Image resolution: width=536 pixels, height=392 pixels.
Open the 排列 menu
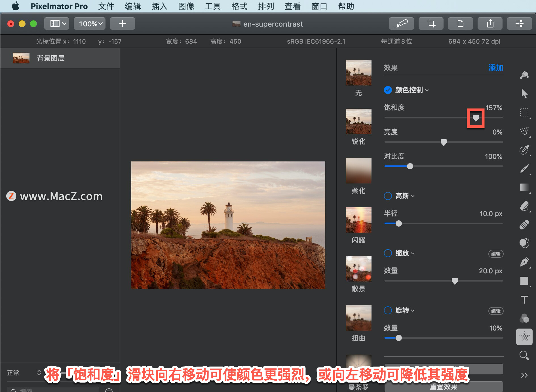pos(266,6)
